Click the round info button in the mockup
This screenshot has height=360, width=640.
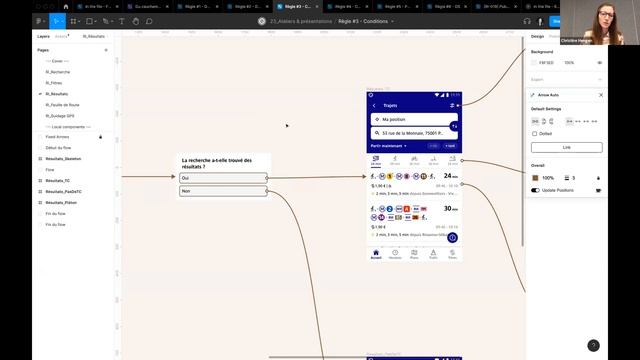point(452,238)
